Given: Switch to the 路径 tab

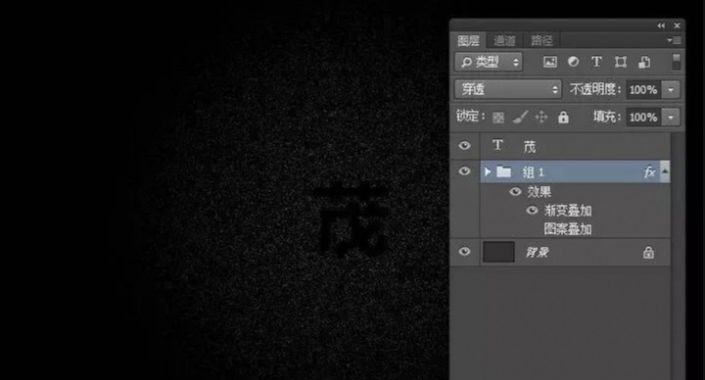Looking at the screenshot, I should point(541,41).
